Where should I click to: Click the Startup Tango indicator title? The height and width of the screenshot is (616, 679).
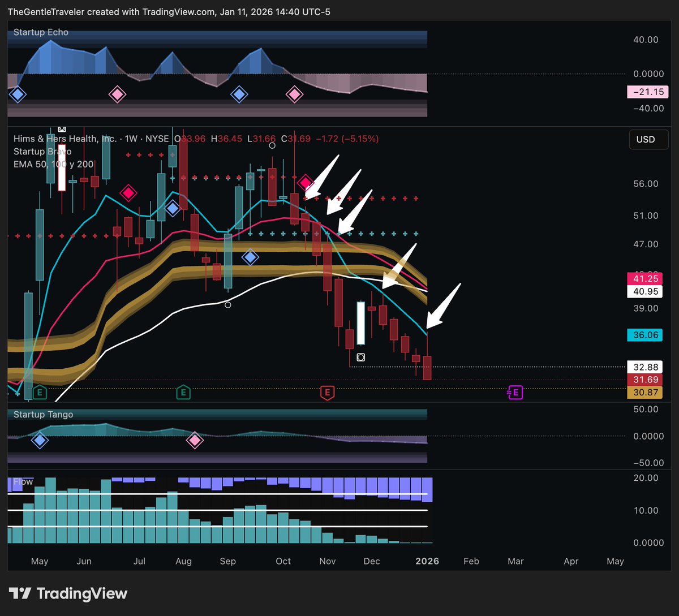pyautogui.click(x=43, y=415)
